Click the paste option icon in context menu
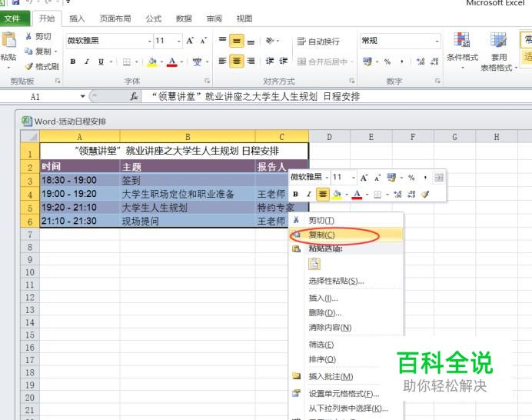Screen dimensions: 532x420 tap(314, 264)
